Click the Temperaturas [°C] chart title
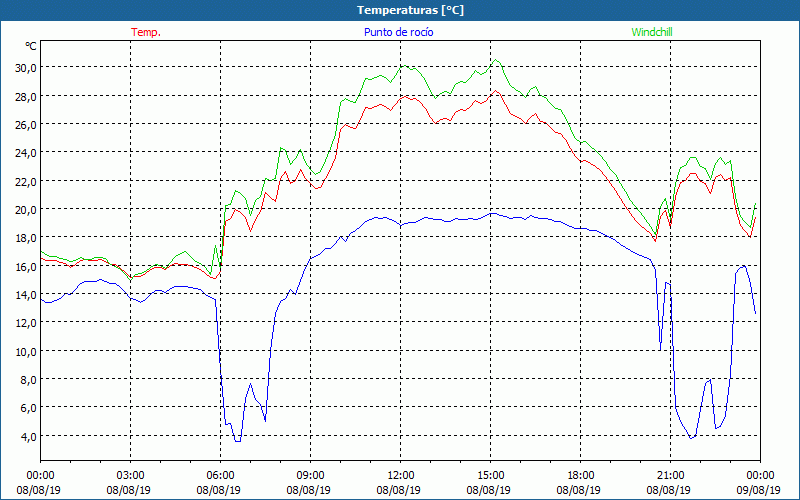The image size is (800, 500). point(410,10)
